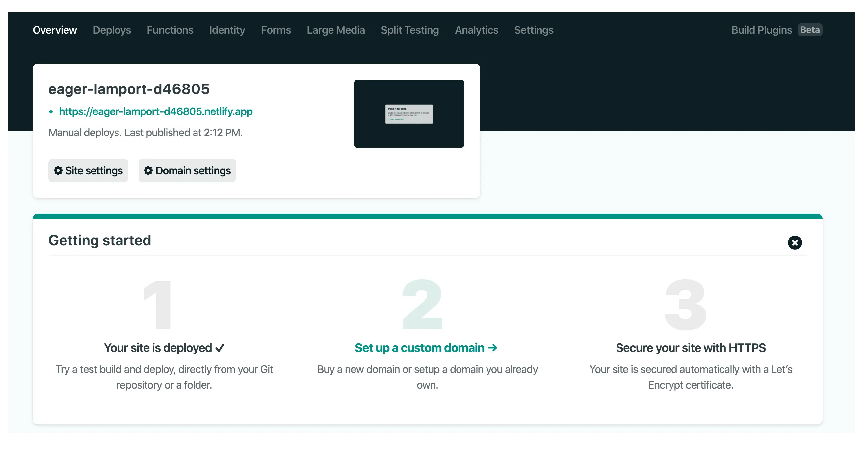Click the green dot beside the site URL
Viewport: 868px width, 467px height.
51,111
